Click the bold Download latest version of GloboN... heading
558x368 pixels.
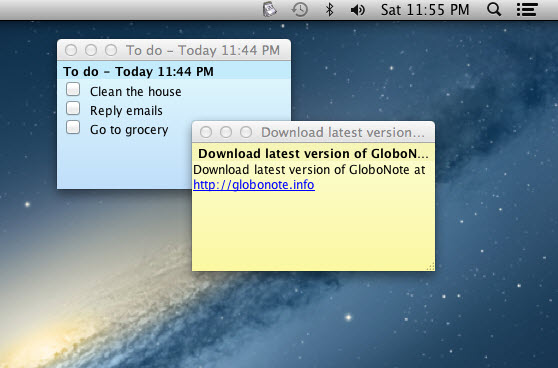click(x=313, y=154)
